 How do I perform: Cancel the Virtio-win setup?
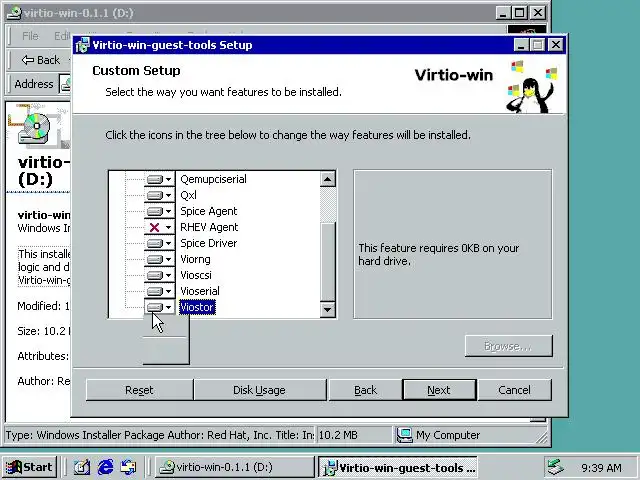click(514, 390)
